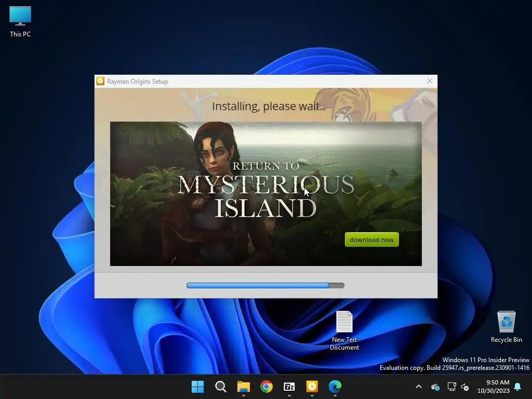Click the "Installing, please wait.." heading
The image size is (532, 399).
[269, 106]
